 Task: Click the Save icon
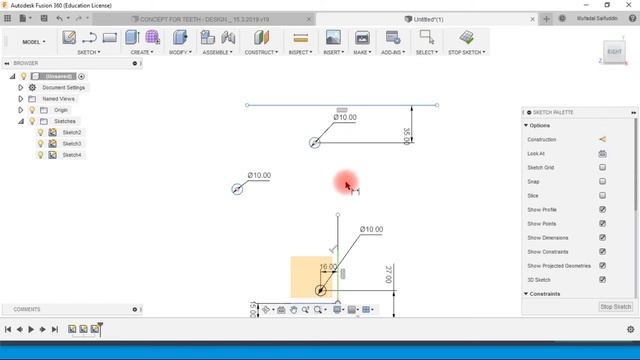click(x=44, y=18)
